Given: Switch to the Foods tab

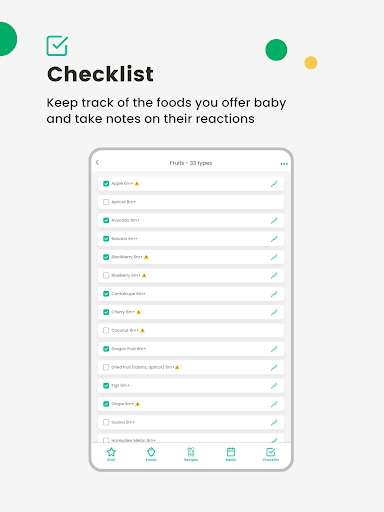Looking at the screenshot, I should (x=151, y=454).
